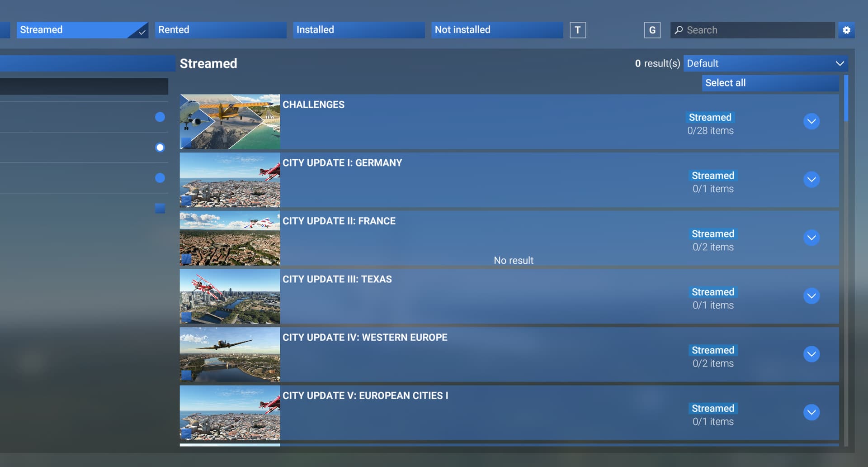This screenshot has width=868, height=467.
Task: Switch to the Installed tab
Action: (359, 30)
